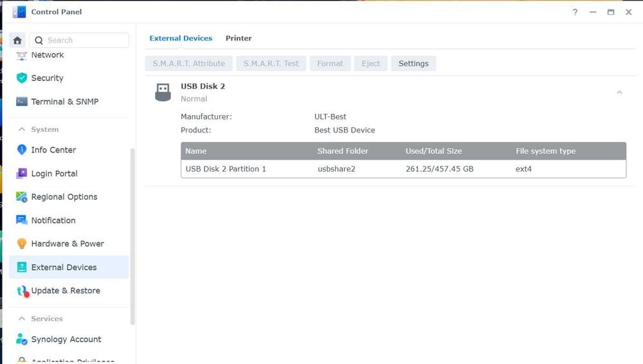Click the search magnifier icon

point(39,41)
